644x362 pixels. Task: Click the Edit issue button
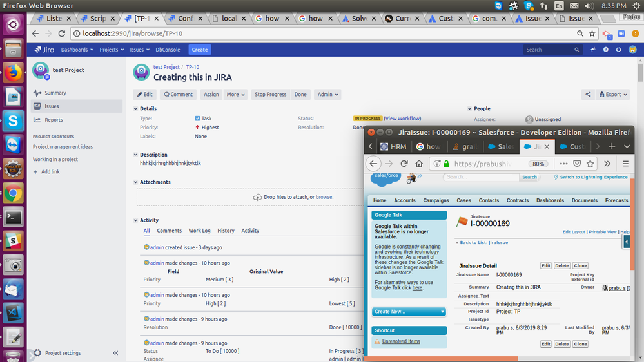point(145,95)
